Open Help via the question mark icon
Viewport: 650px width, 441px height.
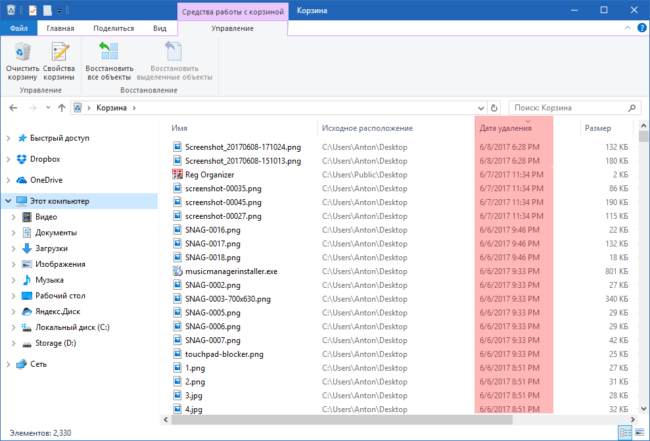[x=642, y=28]
